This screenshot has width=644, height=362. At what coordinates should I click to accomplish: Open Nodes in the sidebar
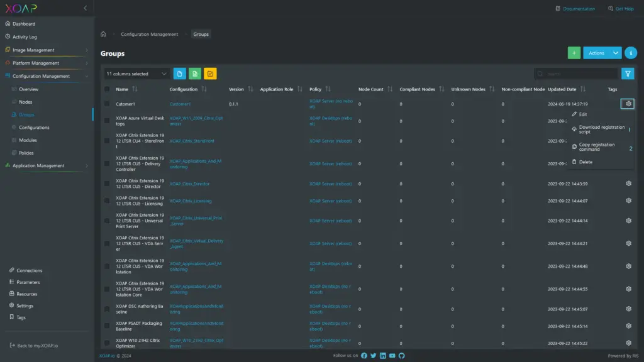[x=25, y=102]
